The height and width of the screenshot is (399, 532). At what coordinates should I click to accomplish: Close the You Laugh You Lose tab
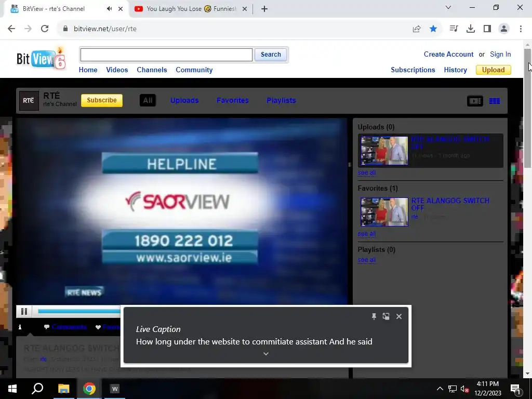click(245, 9)
